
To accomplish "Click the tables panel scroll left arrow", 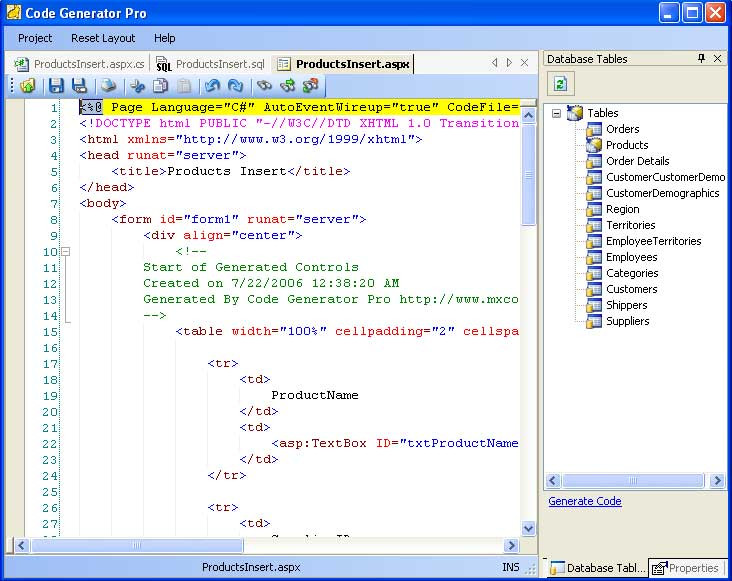I will point(554,480).
